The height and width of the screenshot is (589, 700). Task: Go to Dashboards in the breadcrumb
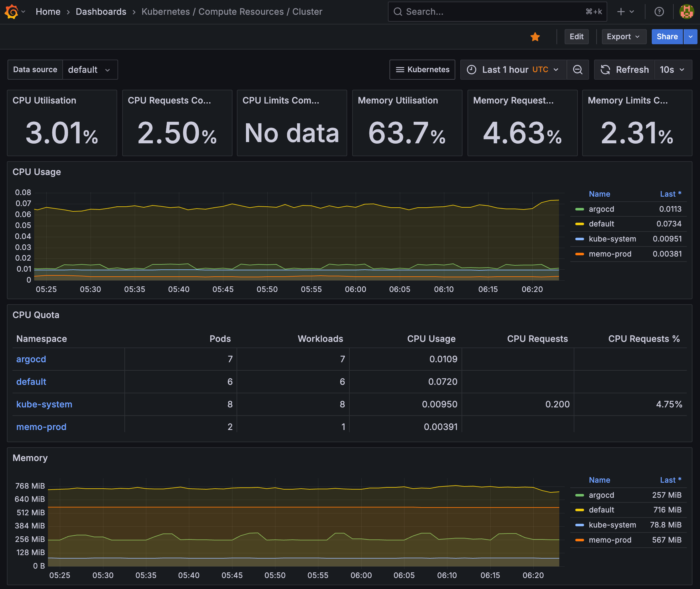(101, 12)
